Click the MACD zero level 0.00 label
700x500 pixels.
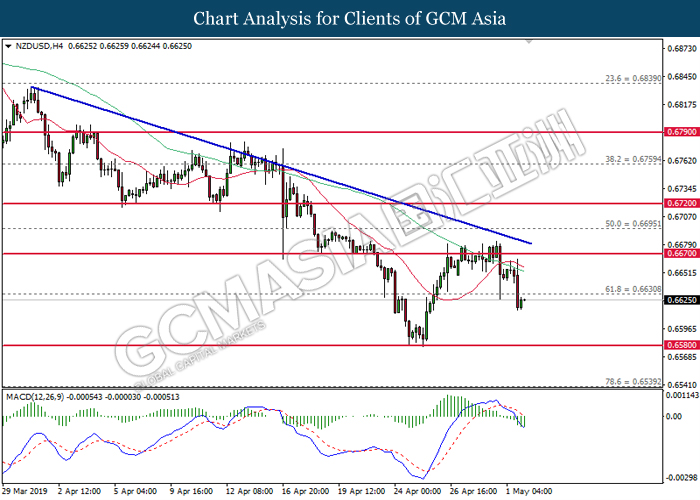[674, 417]
